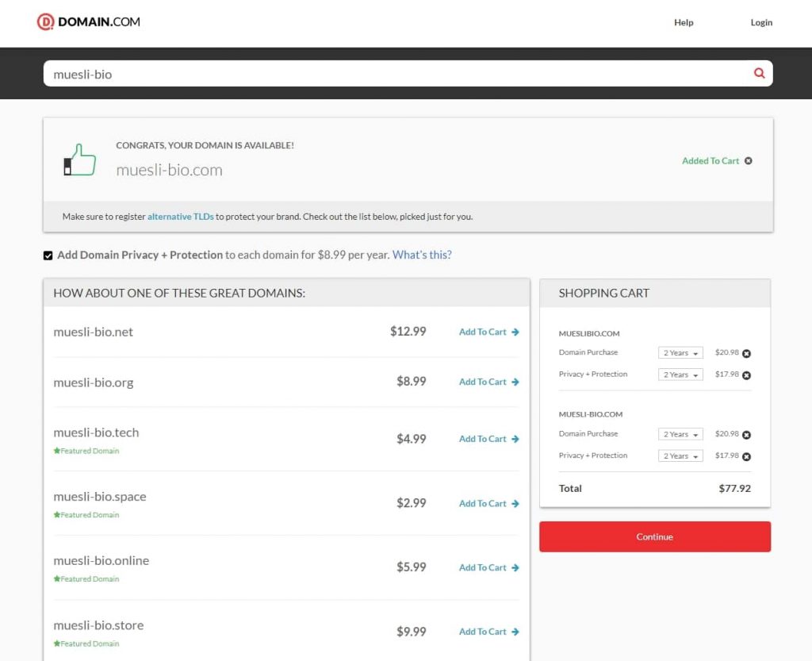This screenshot has height=661, width=812.
Task: Remove MUESLIBIO.COM Privacy + Protection item
Action: pos(746,375)
